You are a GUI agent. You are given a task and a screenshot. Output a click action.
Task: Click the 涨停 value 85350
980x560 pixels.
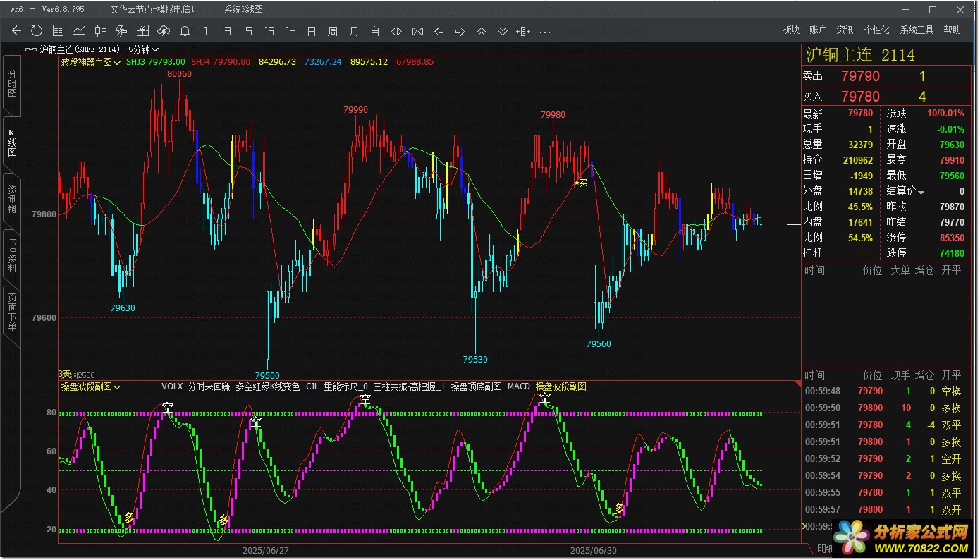(x=952, y=238)
